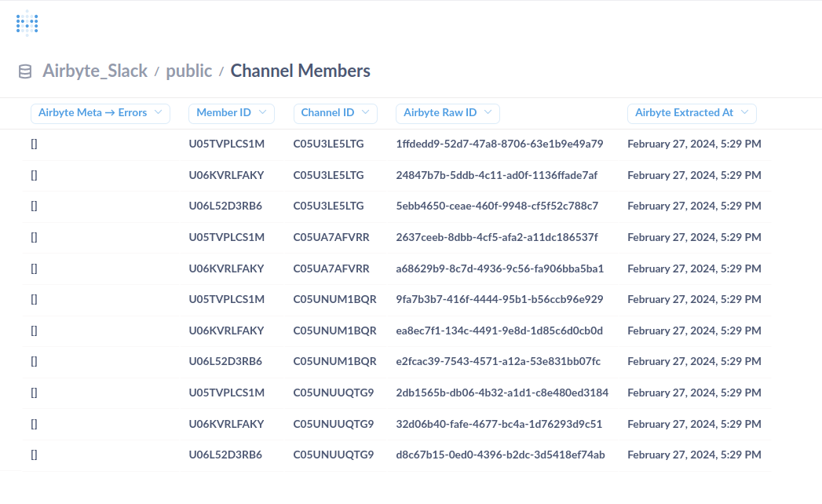Select raw ID e2fcac39-7543-4571-a12a-53e831bb07fc
Image resolution: width=822 pixels, height=504 pixels.
pyautogui.click(x=498, y=361)
